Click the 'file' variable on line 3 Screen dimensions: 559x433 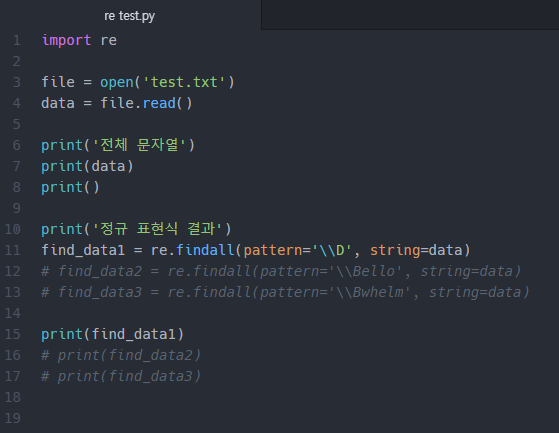(58, 82)
